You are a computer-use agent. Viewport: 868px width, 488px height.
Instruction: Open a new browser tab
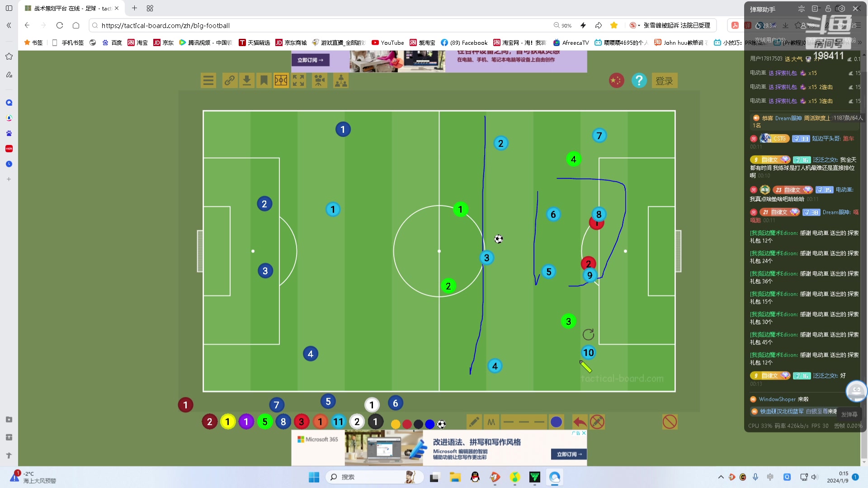[134, 8]
